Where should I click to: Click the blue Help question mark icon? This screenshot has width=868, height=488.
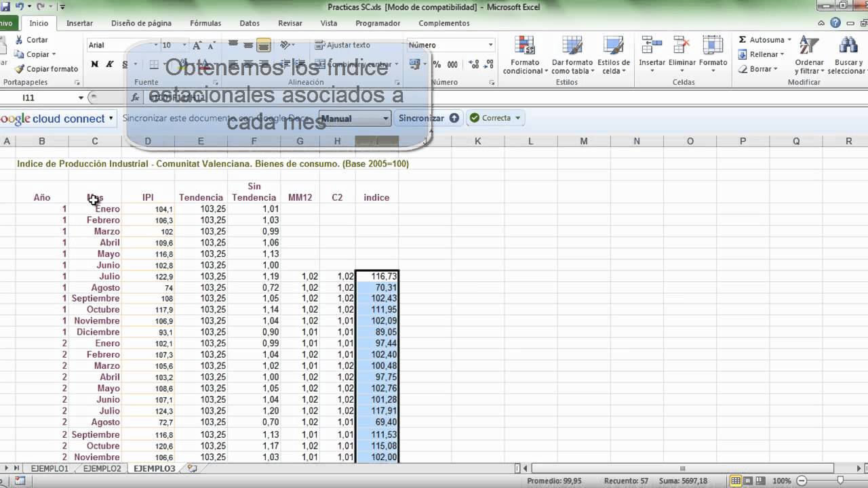tap(835, 23)
